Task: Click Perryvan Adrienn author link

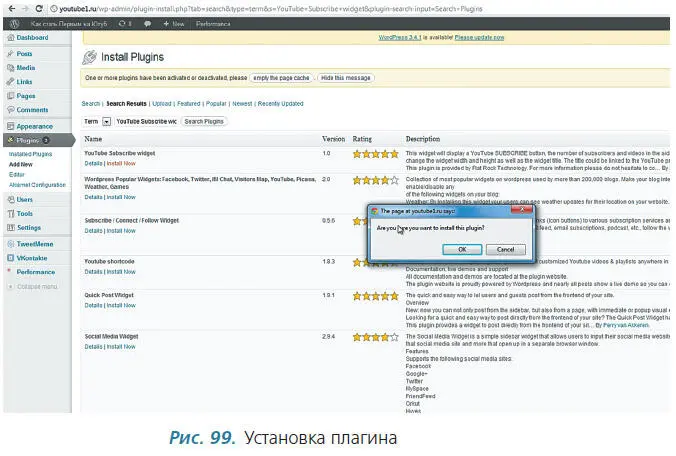Action: point(626,325)
